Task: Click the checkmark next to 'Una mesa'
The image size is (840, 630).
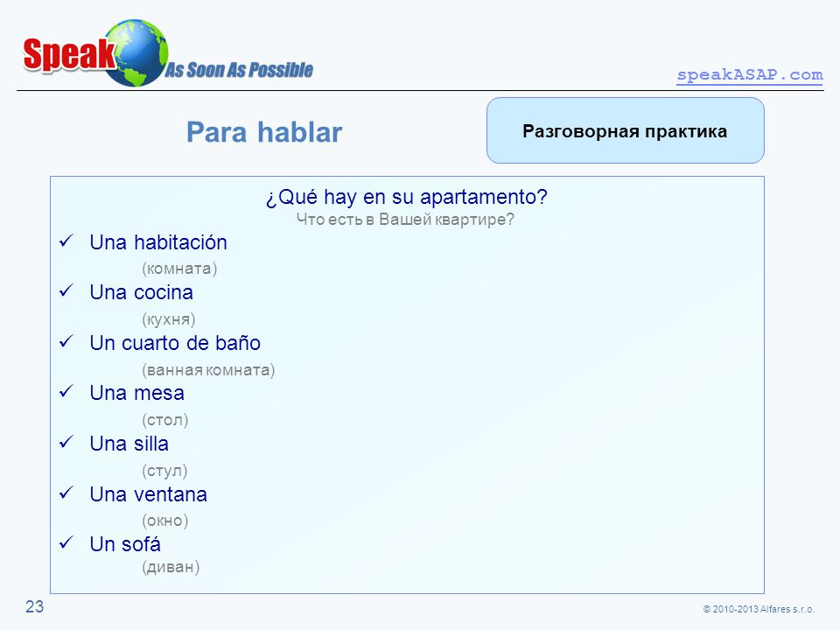Action: (66, 392)
